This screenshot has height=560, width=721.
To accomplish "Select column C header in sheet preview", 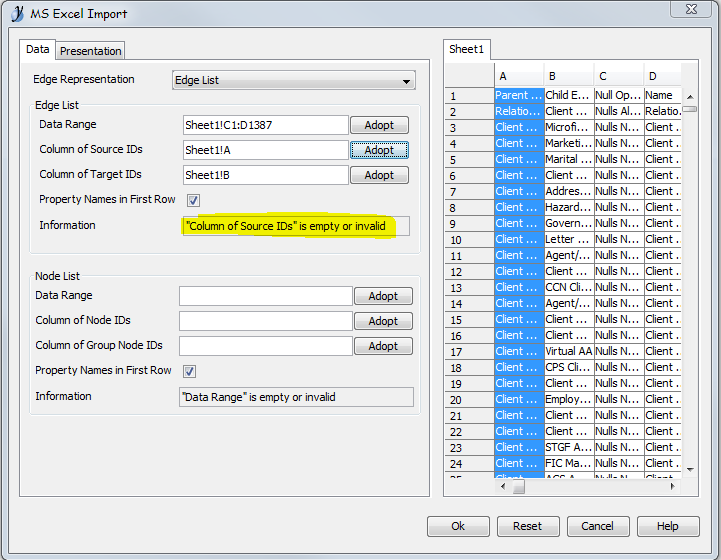I will coord(619,76).
